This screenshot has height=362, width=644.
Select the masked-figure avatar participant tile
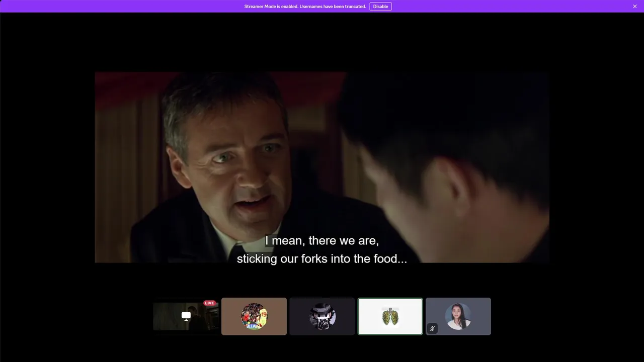click(322, 316)
